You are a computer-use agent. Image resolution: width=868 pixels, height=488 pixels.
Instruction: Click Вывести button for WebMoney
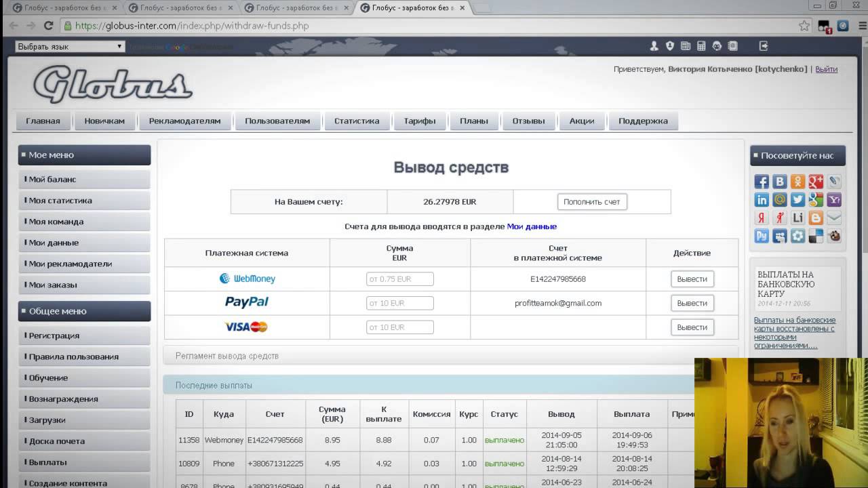[x=692, y=279]
